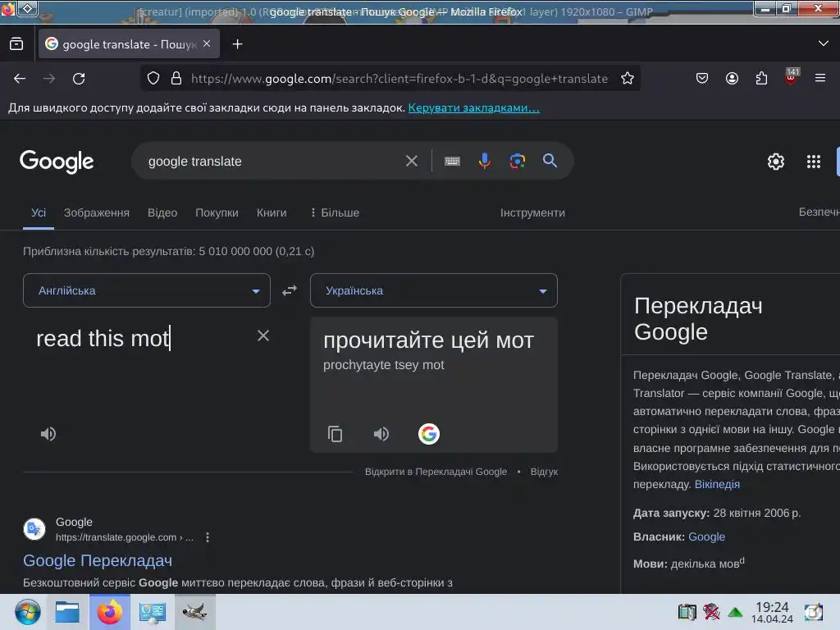Switch to Firefox in the taskbar
The width and height of the screenshot is (840, 630).
tap(110, 612)
